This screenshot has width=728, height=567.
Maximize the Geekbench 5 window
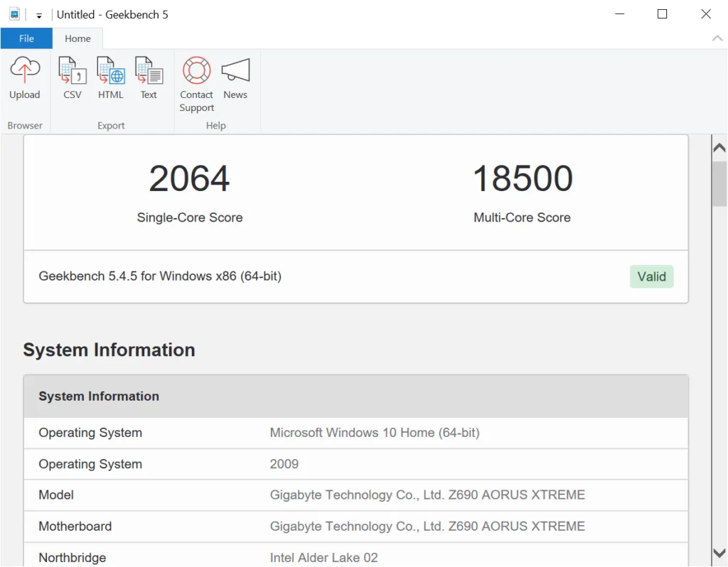tap(663, 14)
